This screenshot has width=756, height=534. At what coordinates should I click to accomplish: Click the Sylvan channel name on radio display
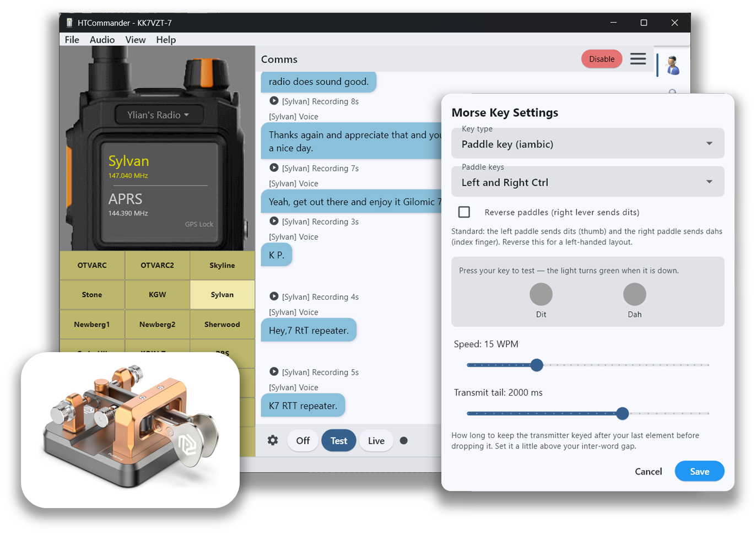129,161
